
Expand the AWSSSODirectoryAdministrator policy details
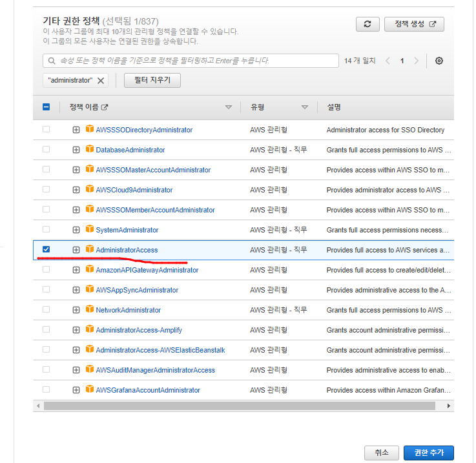pyautogui.click(x=76, y=130)
